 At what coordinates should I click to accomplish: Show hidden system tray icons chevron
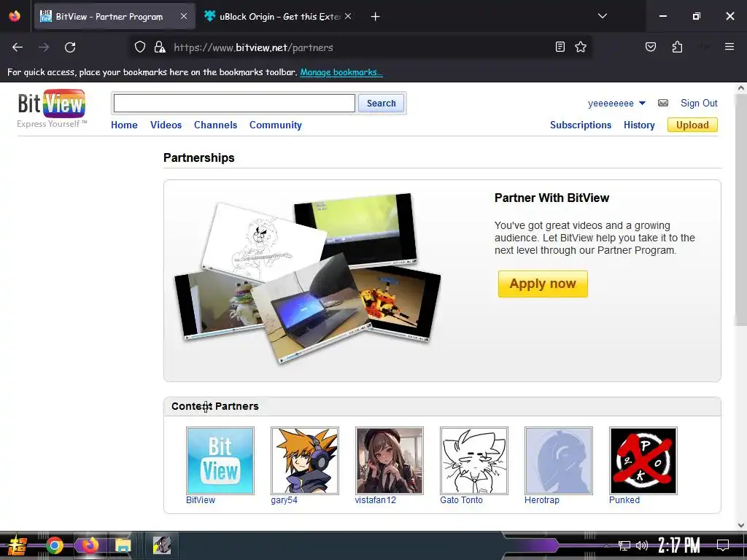(606, 545)
